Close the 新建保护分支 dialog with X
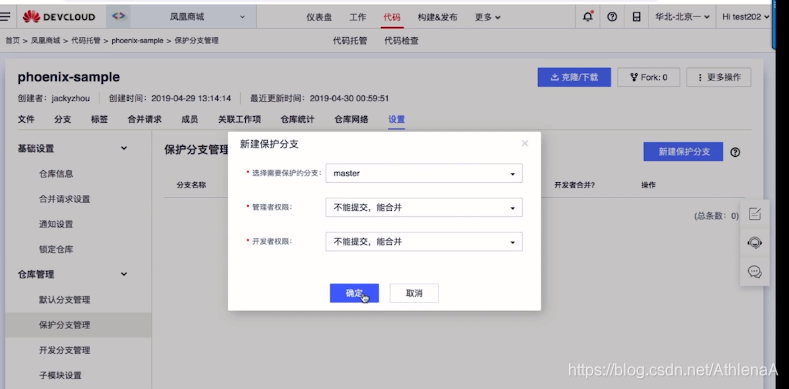The height and width of the screenshot is (389, 789). (525, 143)
